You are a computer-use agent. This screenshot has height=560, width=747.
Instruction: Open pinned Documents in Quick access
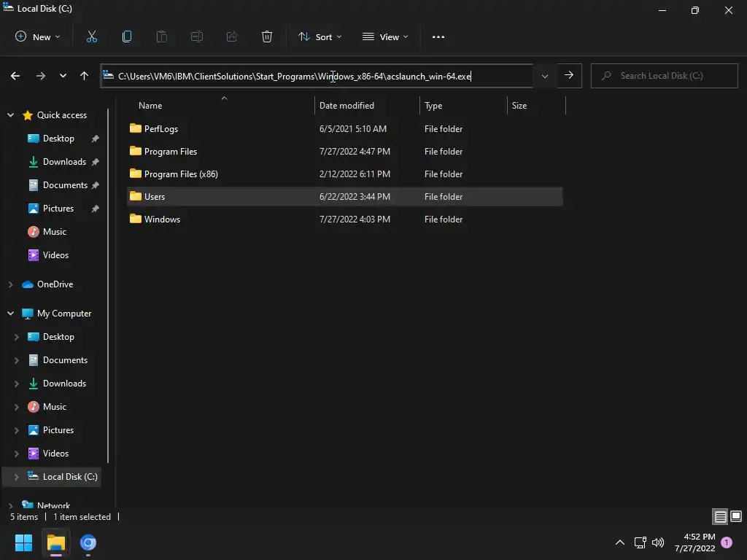click(x=65, y=185)
